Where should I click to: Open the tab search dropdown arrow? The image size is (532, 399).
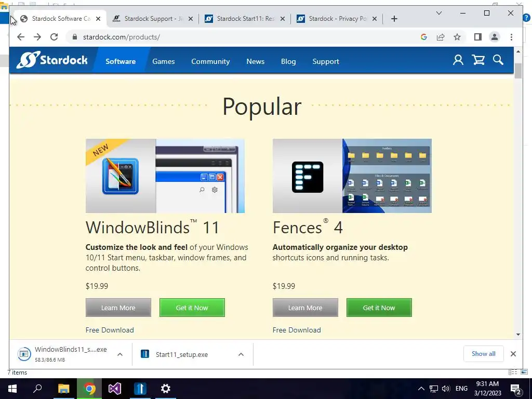[x=438, y=13]
